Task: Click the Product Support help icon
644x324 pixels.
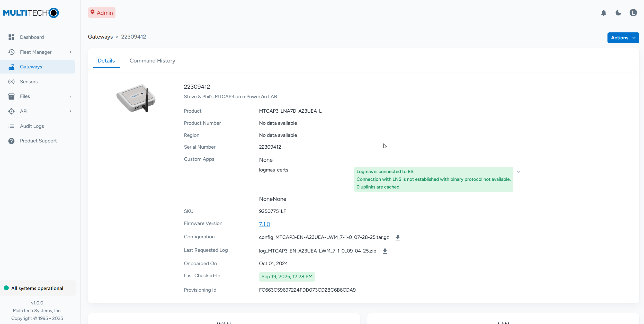Action: [x=11, y=141]
